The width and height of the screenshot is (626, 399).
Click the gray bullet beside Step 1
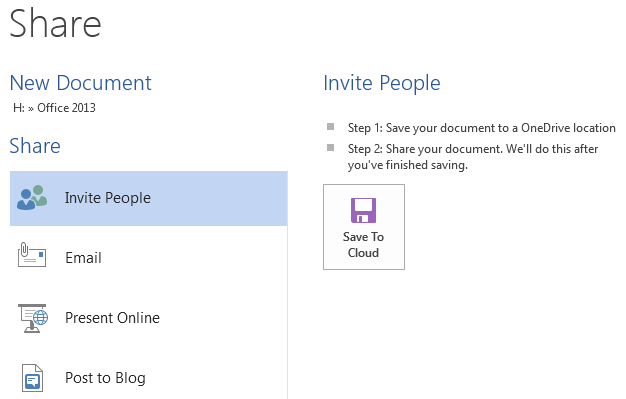[331, 127]
